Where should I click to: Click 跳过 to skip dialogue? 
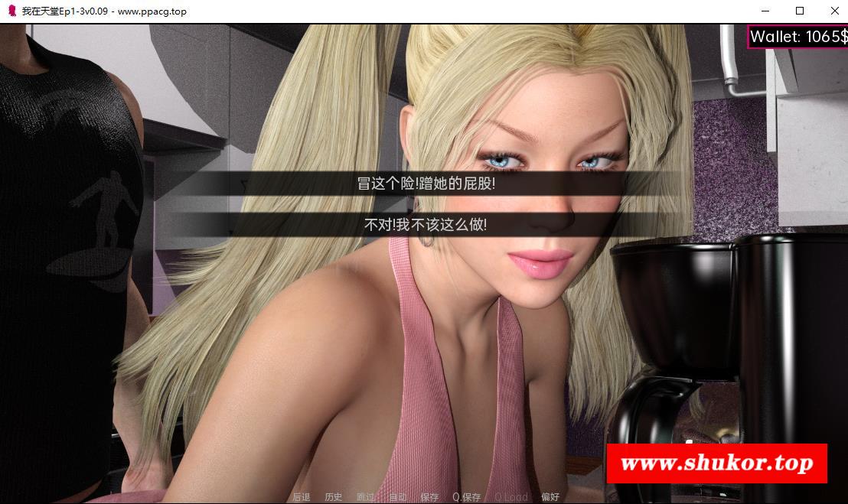(x=365, y=497)
